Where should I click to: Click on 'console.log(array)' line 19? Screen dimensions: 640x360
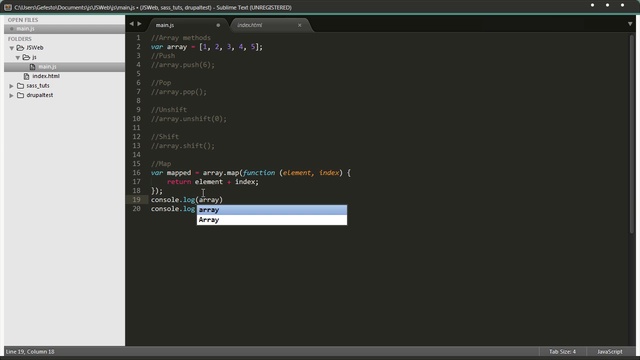click(x=187, y=200)
